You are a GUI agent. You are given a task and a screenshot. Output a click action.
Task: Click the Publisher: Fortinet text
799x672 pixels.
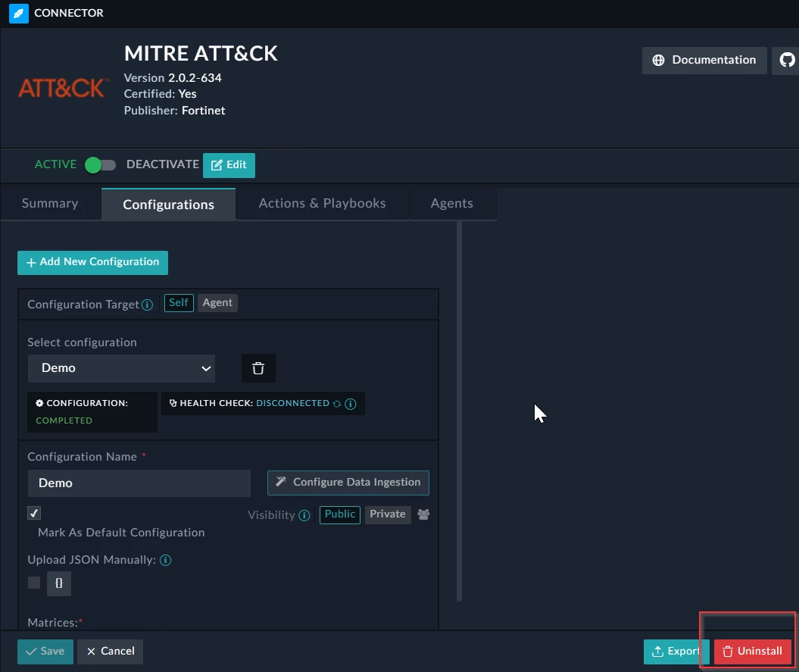pos(174,111)
